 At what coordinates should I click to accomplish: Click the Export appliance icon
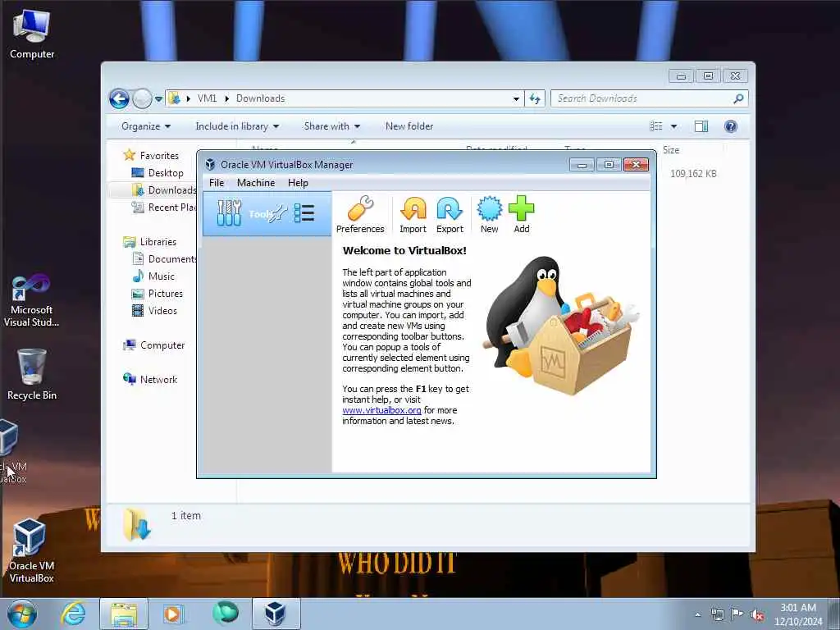click(x=450, y=215)
